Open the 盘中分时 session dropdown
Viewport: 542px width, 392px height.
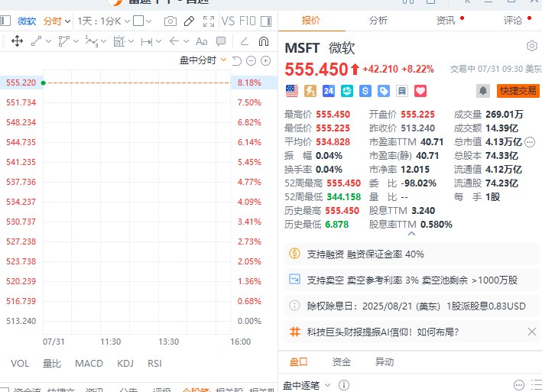click(x=203, y=60)
